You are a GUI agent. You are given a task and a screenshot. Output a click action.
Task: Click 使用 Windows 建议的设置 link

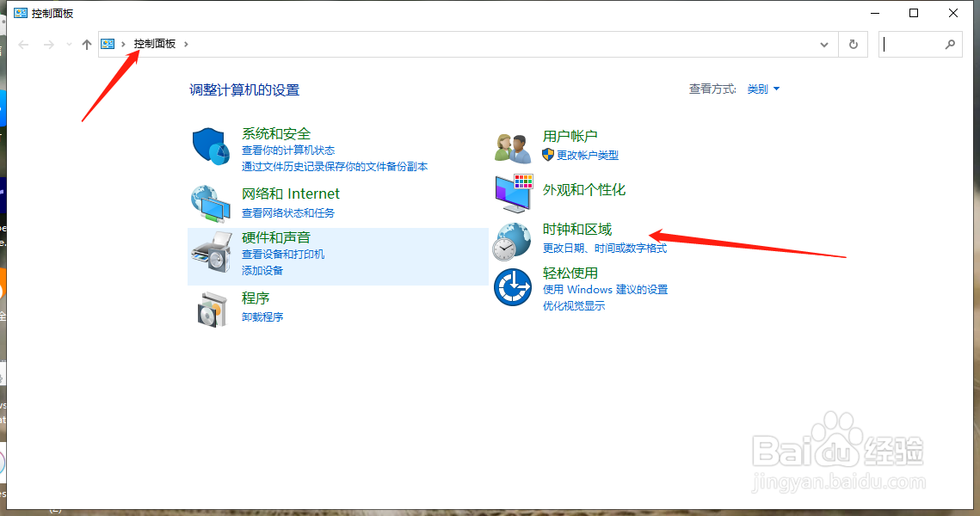pyautogui.click(x=605, y=290)
